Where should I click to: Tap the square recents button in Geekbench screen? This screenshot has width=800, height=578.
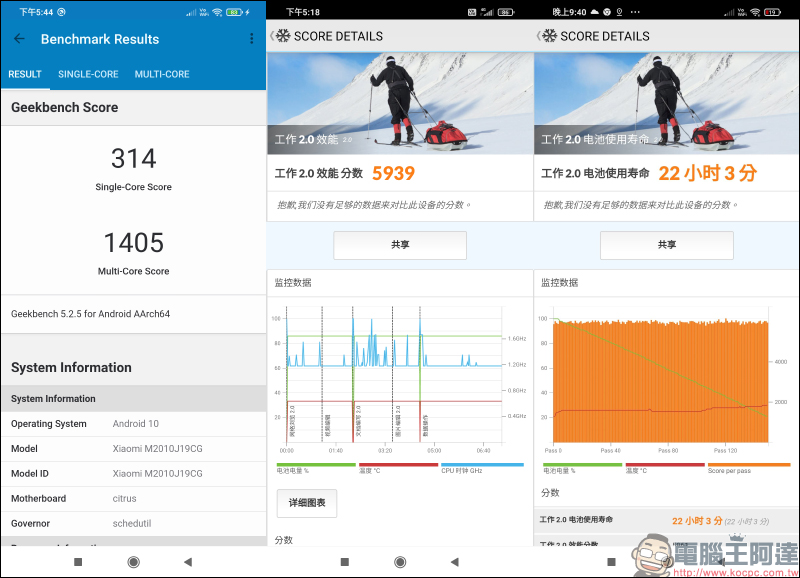78,562
